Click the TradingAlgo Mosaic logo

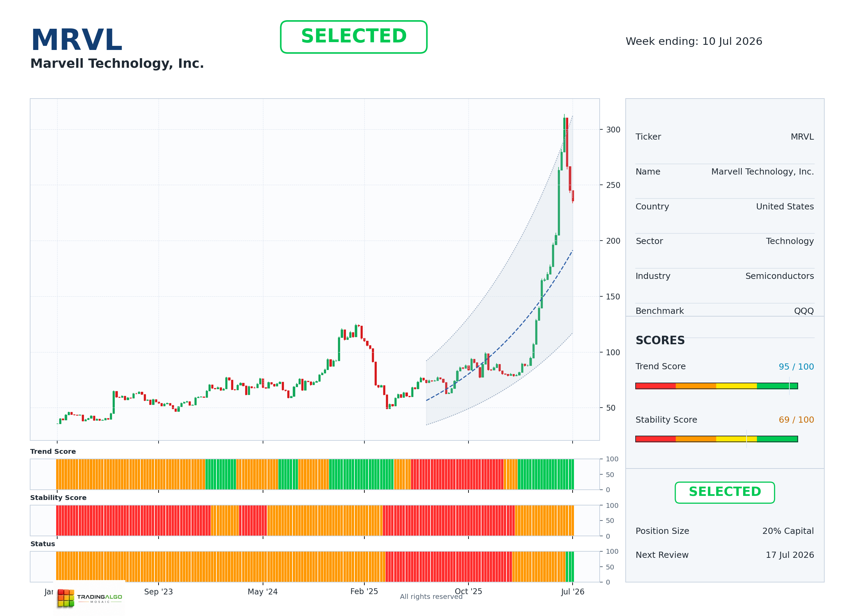click(x=90, y=598)
